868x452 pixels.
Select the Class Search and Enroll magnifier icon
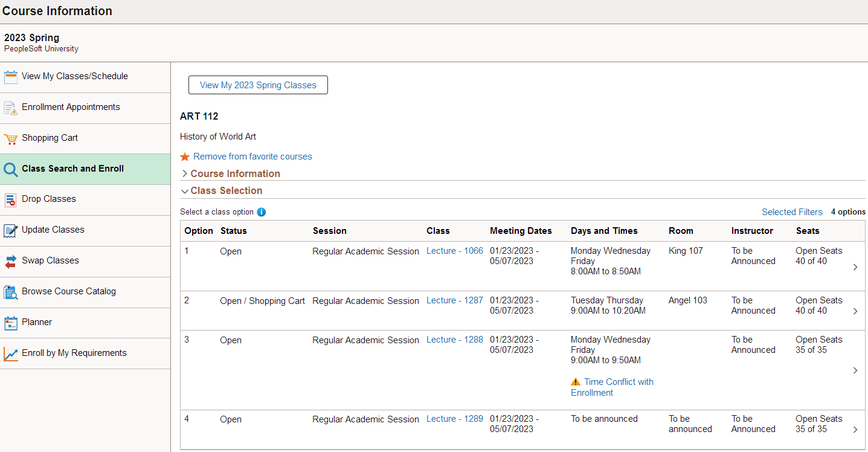11,169
